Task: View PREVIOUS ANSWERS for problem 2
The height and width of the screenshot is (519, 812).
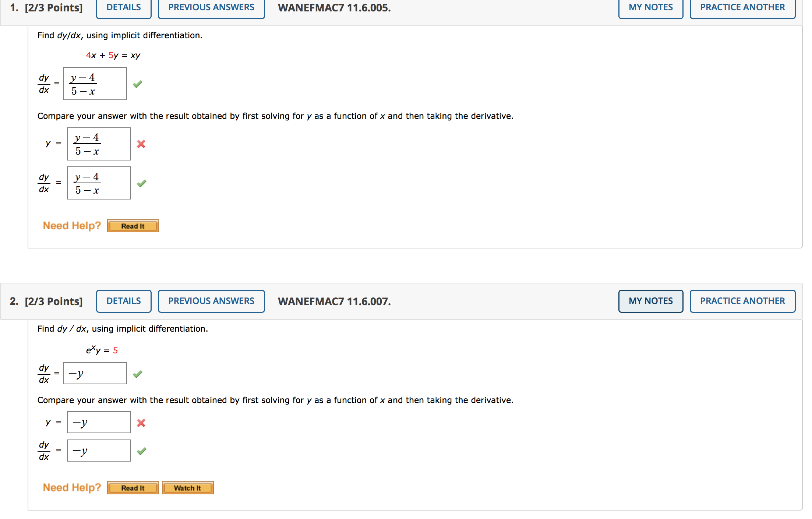Action: click(211, 301)
